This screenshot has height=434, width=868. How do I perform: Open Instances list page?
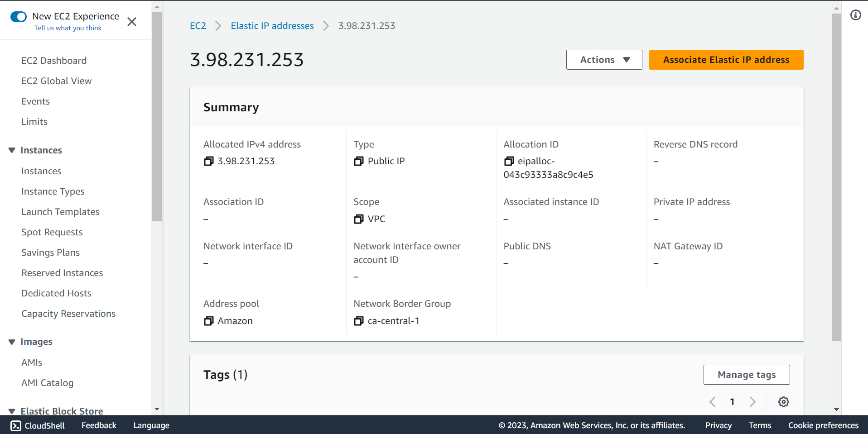click(x=41, y=171)
